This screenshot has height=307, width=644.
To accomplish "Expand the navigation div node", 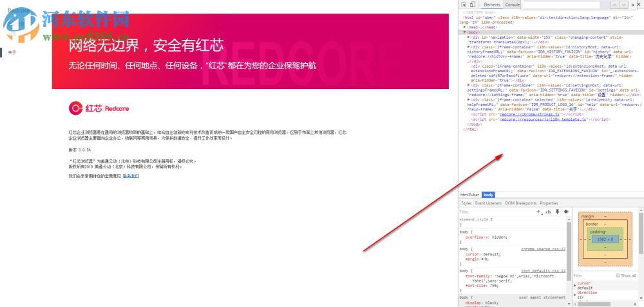I will (469, 37).
